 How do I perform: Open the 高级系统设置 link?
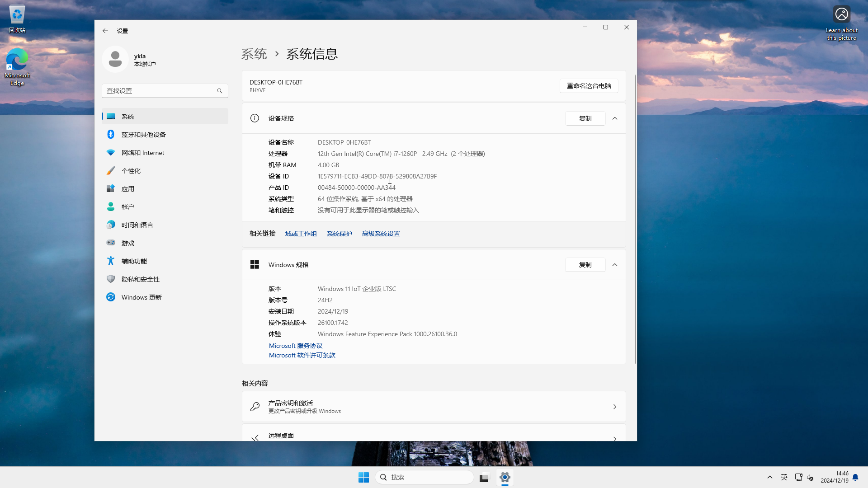pyautogui.click(x=381, y=234)
